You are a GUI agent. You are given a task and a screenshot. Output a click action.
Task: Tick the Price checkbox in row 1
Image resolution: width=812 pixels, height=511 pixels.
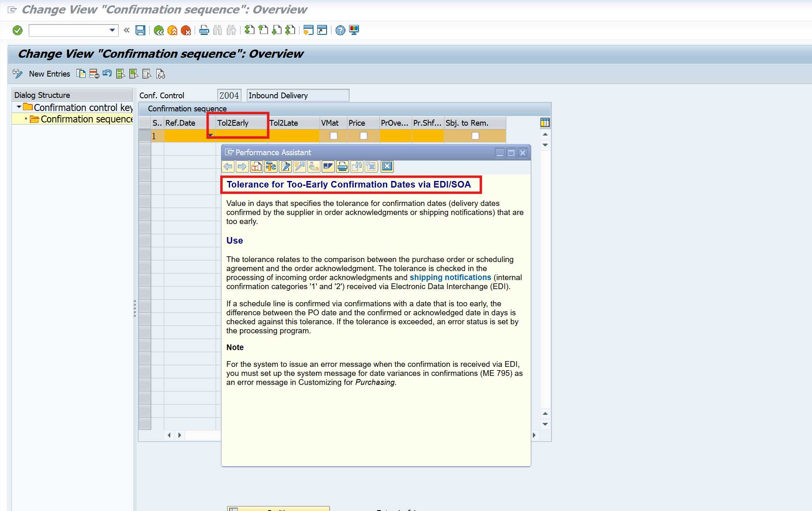click(363, 136)
